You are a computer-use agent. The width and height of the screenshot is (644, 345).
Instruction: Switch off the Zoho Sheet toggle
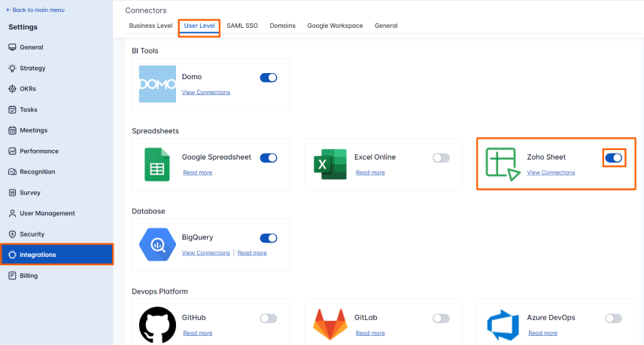[x=614, y=158]
